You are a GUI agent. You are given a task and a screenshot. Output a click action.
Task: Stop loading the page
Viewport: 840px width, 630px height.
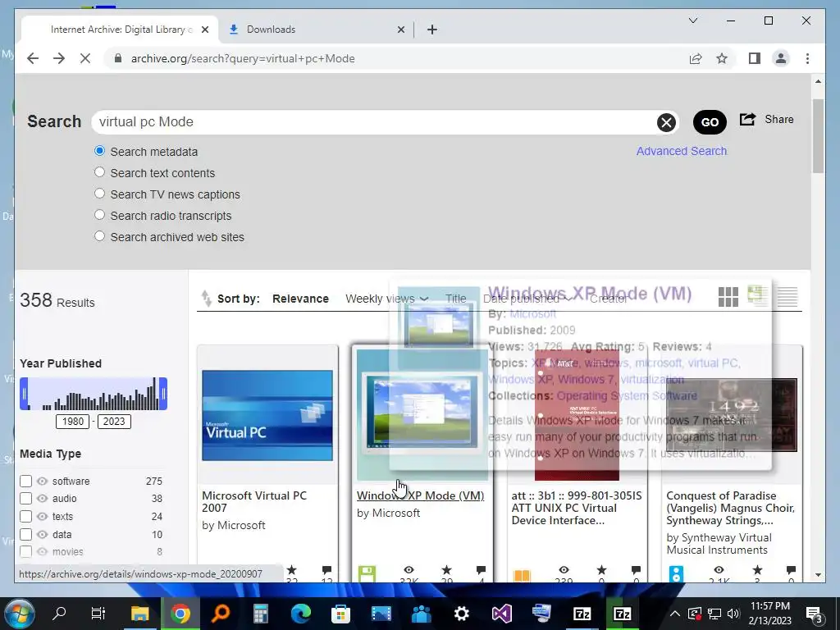coord(85,58)
